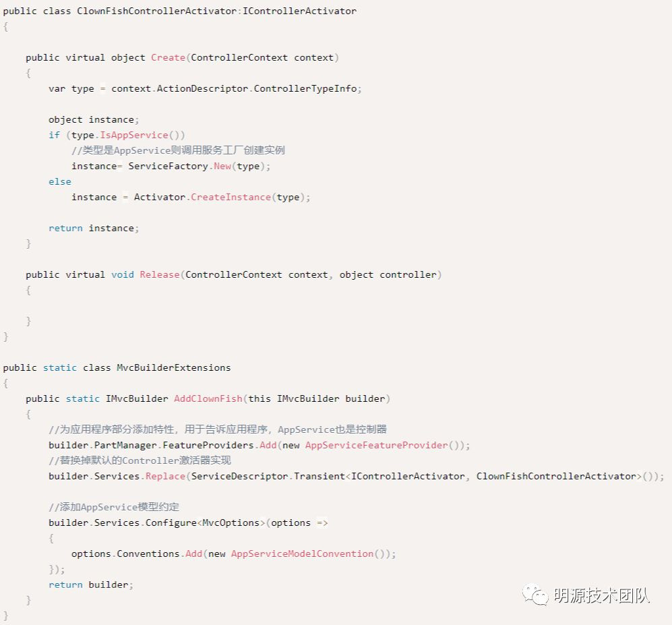Select the AppServiceModelConvention type name
The width and height of the screenshot is (672, 625).
[x=302, y=554]
